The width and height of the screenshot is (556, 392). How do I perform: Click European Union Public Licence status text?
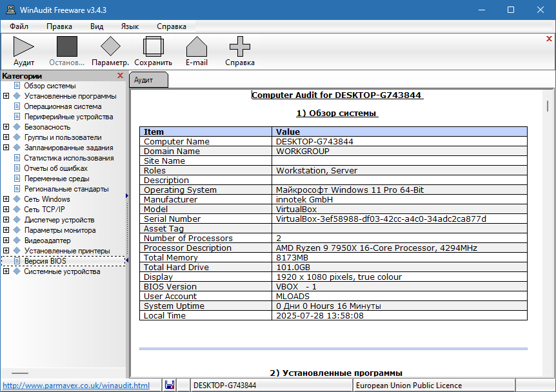click(x=409, y=386)
